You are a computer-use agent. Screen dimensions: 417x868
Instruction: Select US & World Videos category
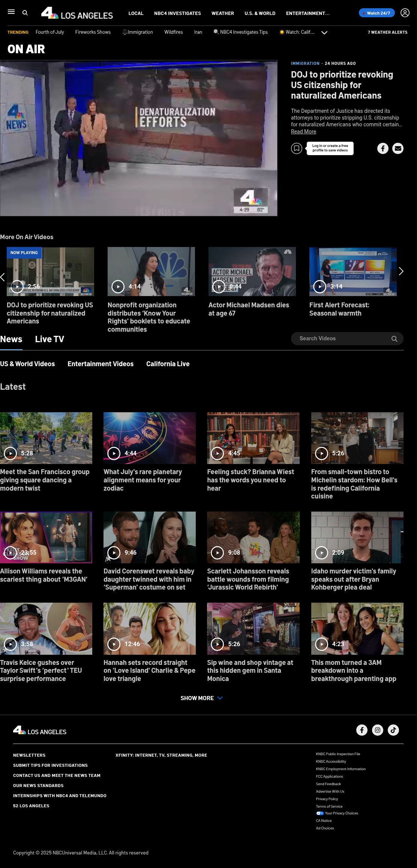tap(27, 364)
